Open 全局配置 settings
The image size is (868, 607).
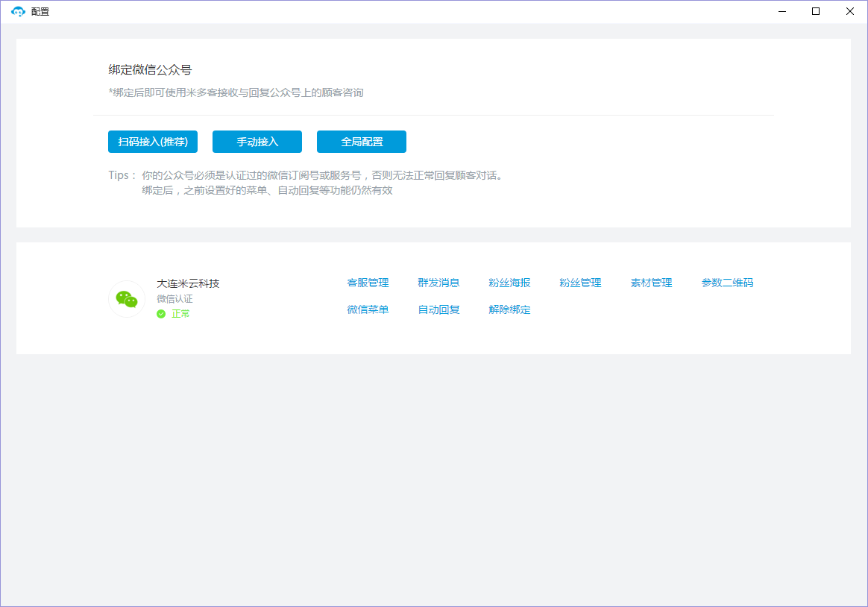pyautogui.click(x=362, y=142)
